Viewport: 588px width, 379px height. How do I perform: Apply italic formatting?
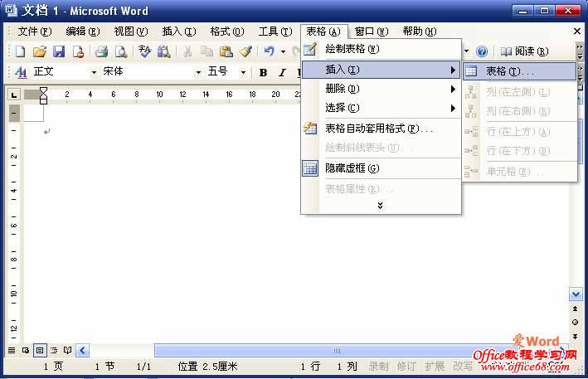coord(282,72)
